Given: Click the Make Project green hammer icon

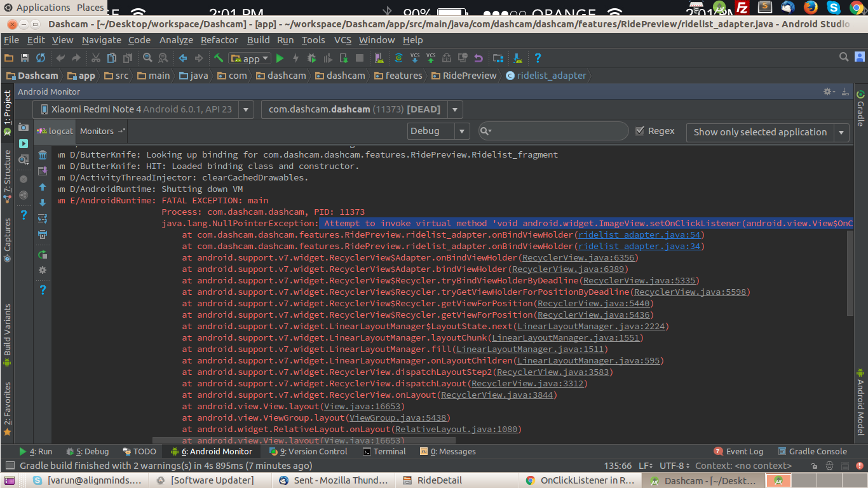Looking at the screenshot, I should coord(219,58).
